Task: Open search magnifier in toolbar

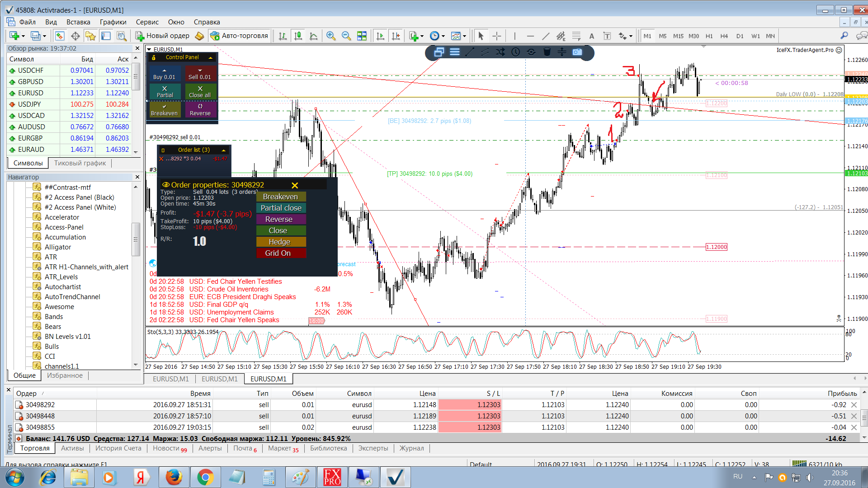Action: [844, 36]
